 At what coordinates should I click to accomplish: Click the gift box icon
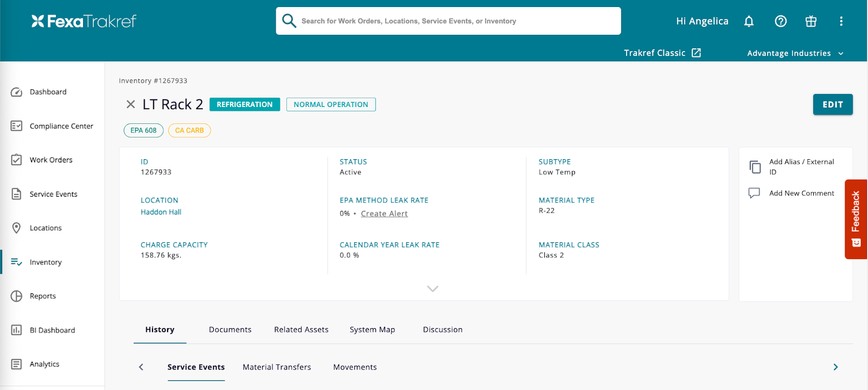click(x=811, y=21)
